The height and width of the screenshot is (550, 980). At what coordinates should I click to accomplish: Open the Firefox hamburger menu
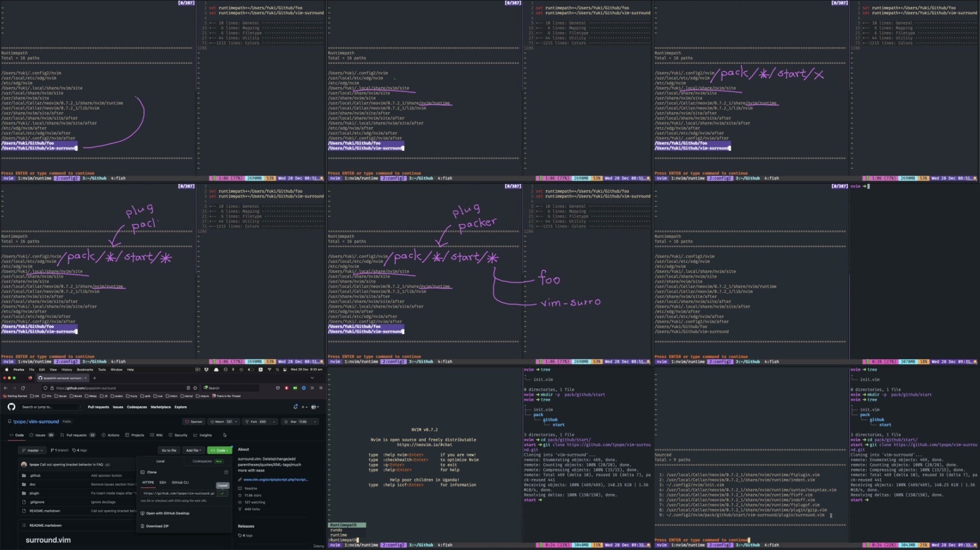pyautogui.click(x=321, y=388)
